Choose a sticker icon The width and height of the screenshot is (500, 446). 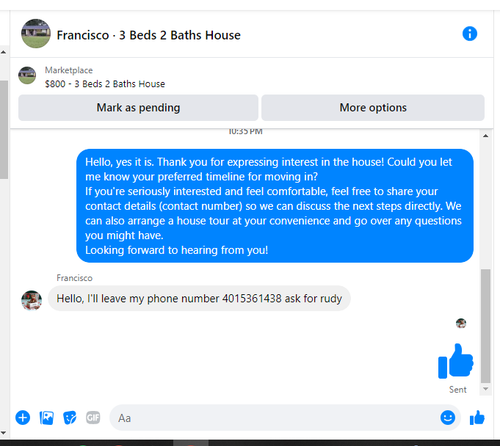(70, 418)
